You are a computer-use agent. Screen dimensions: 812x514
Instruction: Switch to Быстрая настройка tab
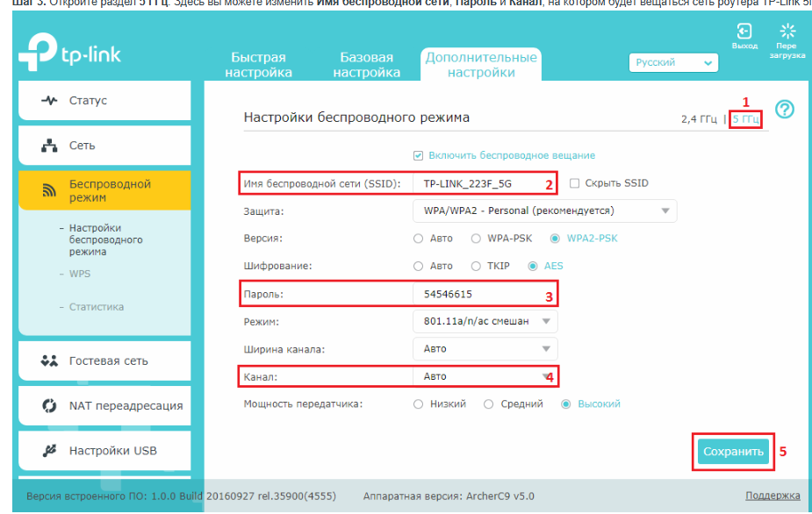click(258, 65)
